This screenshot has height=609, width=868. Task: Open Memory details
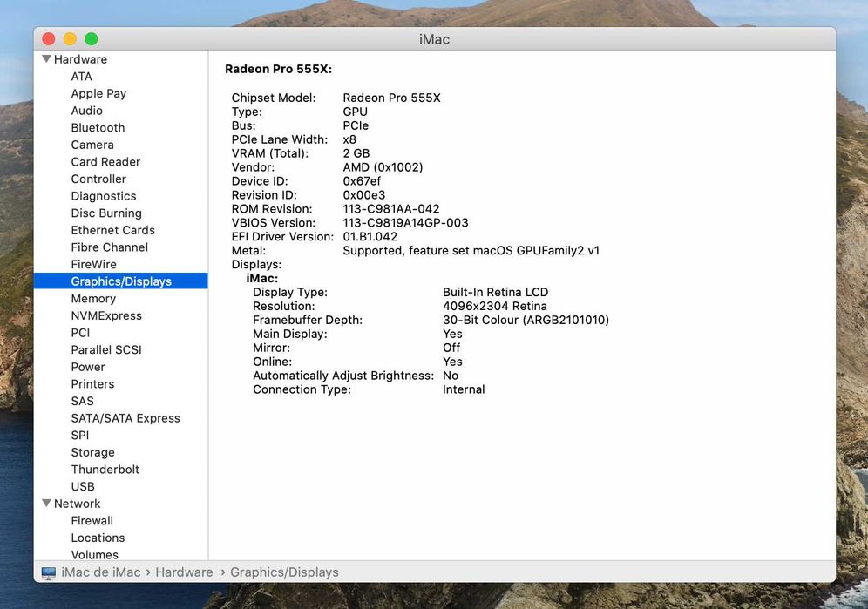point(93,299)
